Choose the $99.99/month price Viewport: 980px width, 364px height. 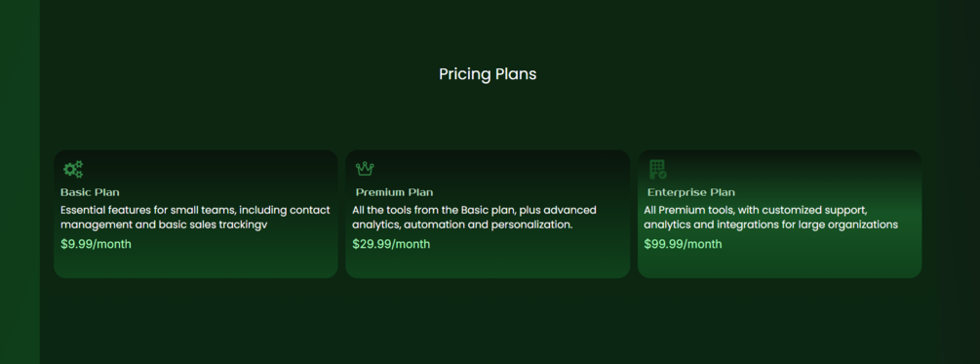pos(684,244)
